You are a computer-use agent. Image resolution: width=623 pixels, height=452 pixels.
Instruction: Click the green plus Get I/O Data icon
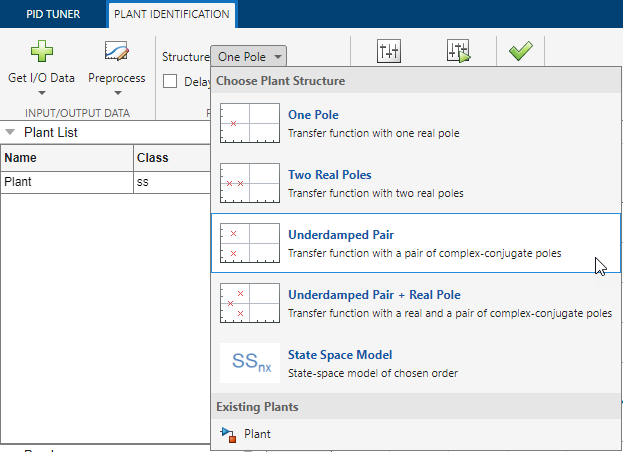(40, 52)
